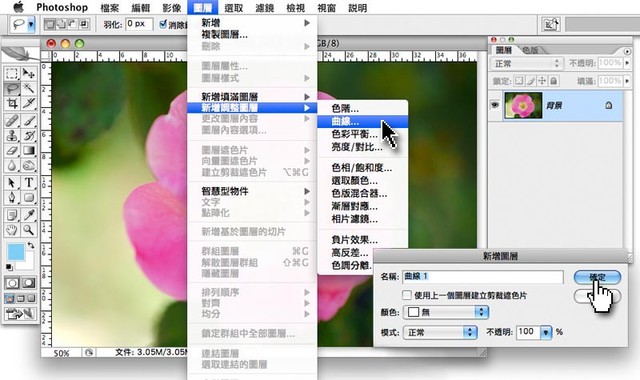Screen dimensions: 640x380
Task: Select the Clone Stamp tool
Action: point(12,136)
